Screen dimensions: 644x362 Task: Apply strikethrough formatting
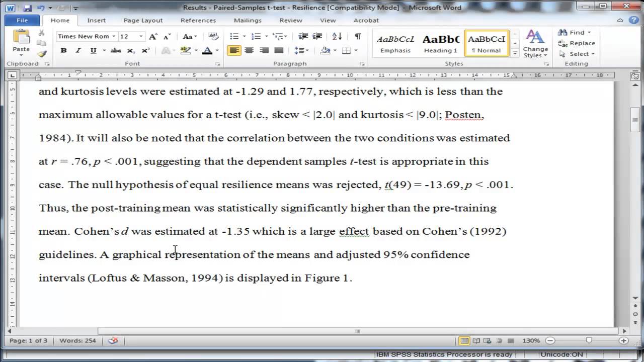click(116, 50)
